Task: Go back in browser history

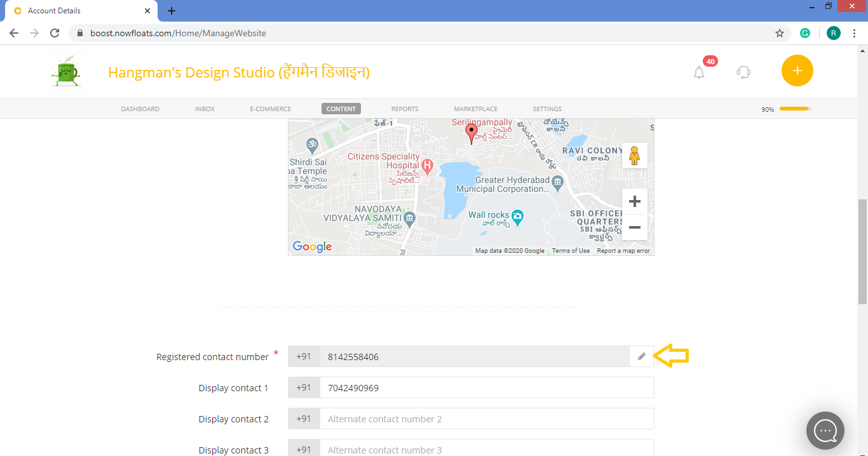Action: pos(14,33)
